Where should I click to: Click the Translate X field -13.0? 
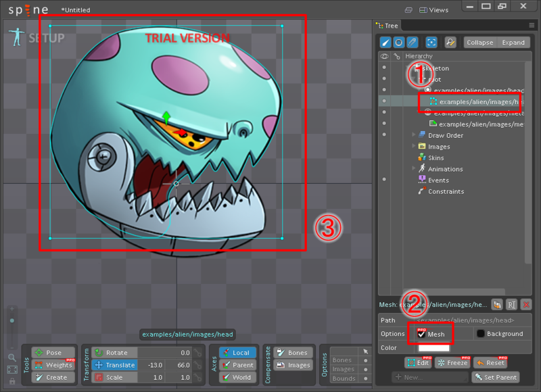pyautogui.click(x=151, y=365)
